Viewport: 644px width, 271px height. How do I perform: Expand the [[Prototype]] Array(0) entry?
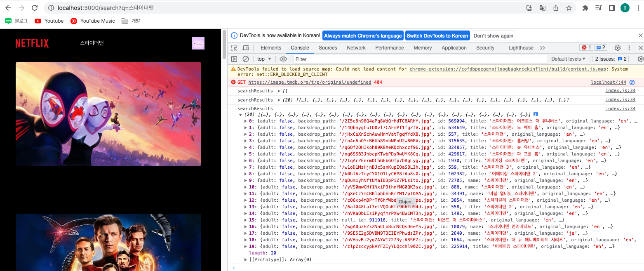pos(246,259)
